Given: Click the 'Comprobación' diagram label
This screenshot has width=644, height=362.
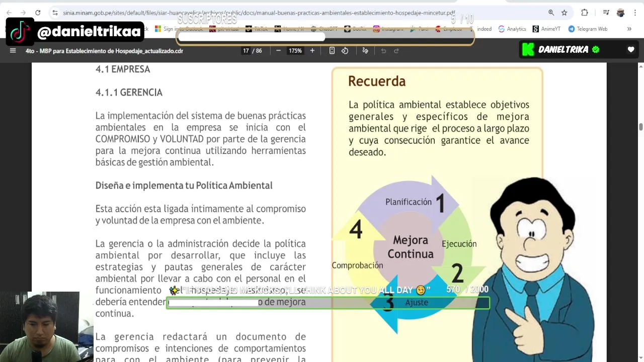Looking at the screenshot, I should point(357,265).
